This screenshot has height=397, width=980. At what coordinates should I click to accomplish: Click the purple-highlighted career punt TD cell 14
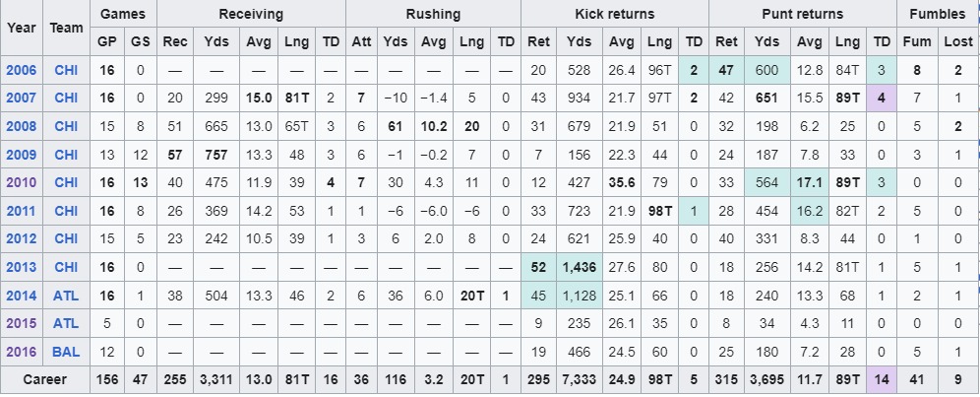[882, 380]
